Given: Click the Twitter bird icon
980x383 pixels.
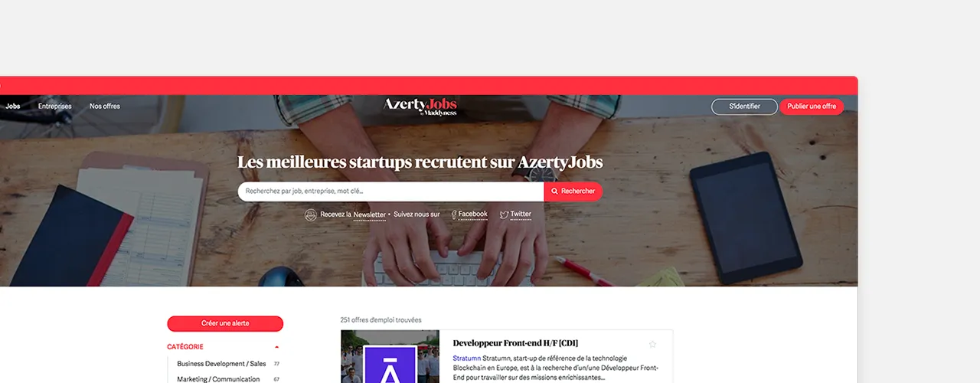Looking at the screenshot, I should point(504,215).
